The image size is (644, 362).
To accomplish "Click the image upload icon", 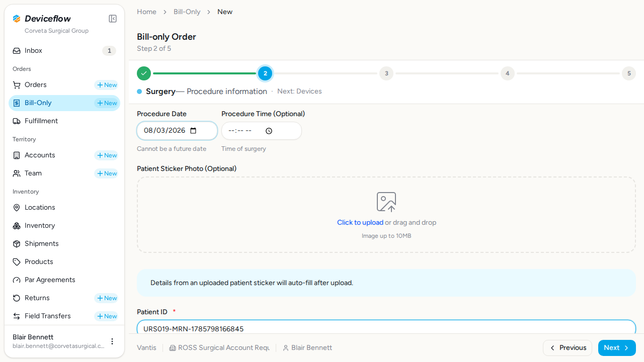I will (386, 202).
